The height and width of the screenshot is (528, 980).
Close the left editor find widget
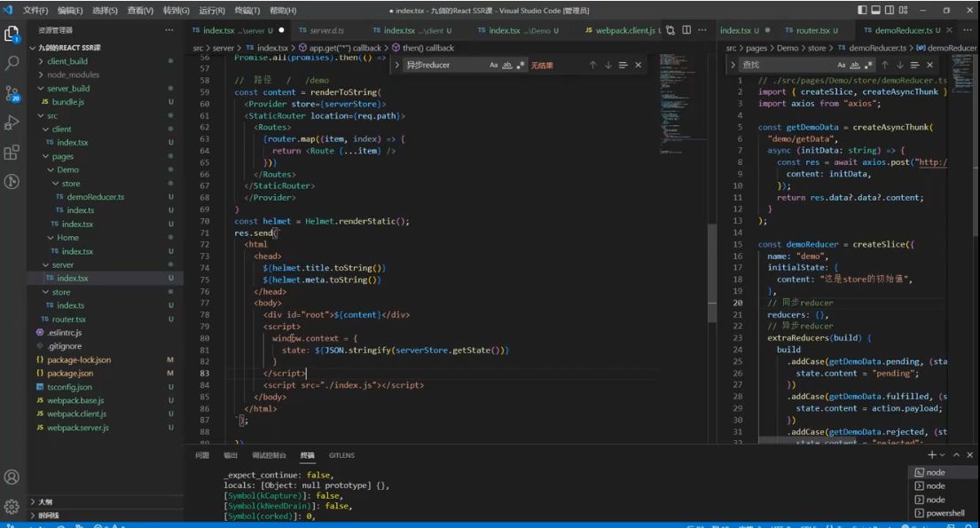[x=639, y=65]
